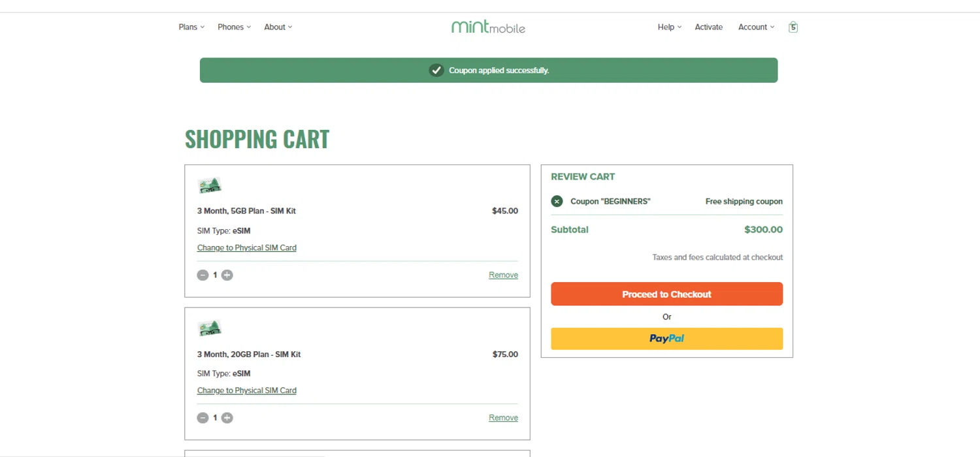980x457 pixels.
Task: Proceed to Checkout
Action: click(666, 294)
